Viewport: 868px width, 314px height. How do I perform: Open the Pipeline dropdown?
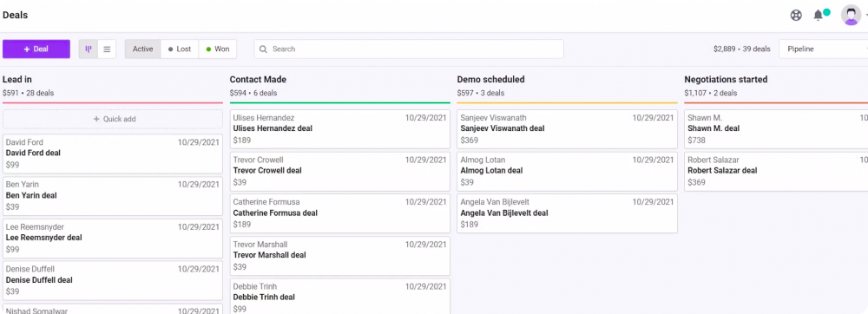point(823,49)
